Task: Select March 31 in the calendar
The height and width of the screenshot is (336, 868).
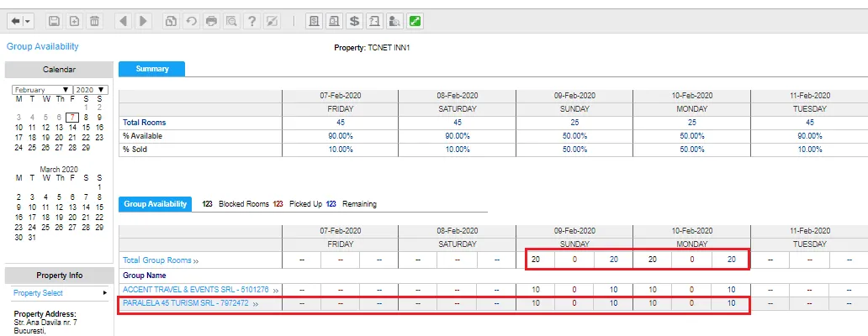Action: pyautogui.click(x=32, y=238)
